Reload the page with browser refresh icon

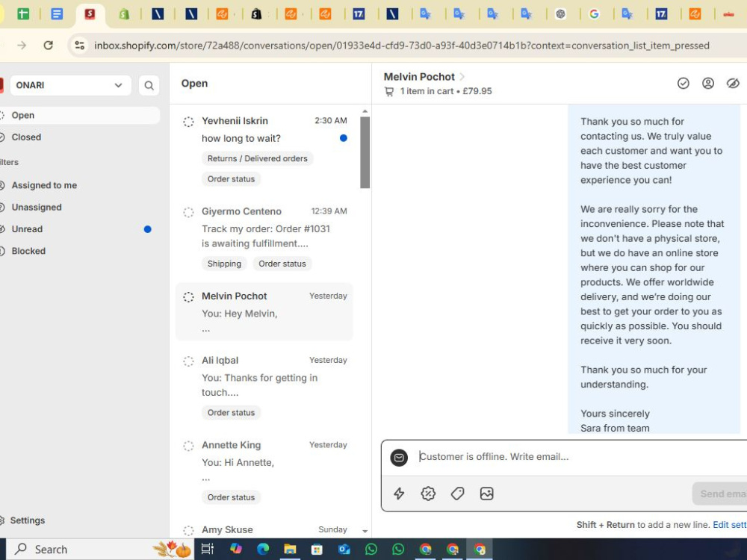click(48, 46)
